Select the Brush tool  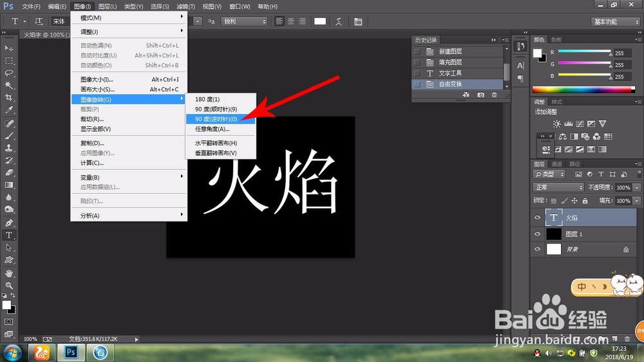(8, 136)
